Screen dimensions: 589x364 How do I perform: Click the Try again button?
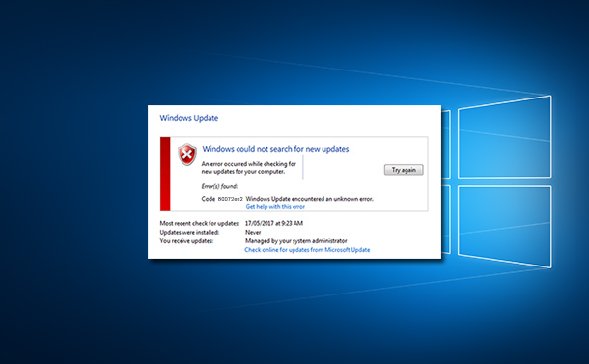click(404, 170)
